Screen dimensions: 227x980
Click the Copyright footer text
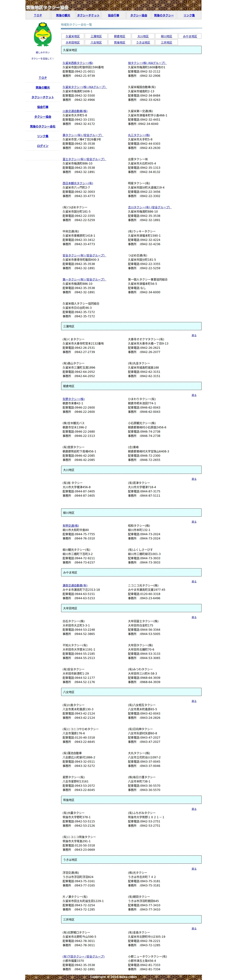click(113, 977)
